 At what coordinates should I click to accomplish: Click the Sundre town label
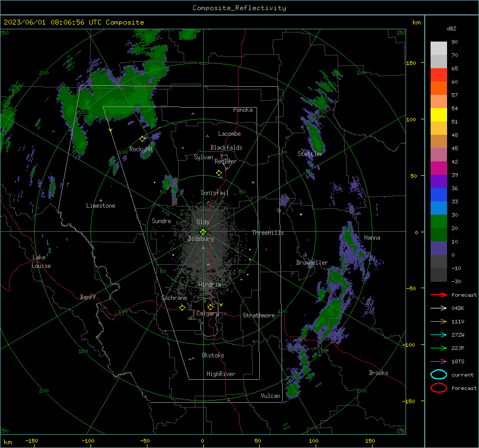[x=161, y=221]
